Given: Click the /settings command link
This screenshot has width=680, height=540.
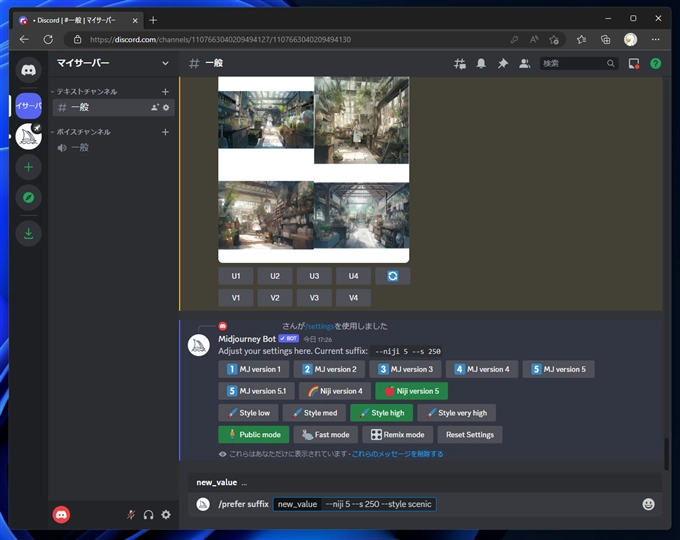Looking at the screenshot, I should tap(320, 326).
